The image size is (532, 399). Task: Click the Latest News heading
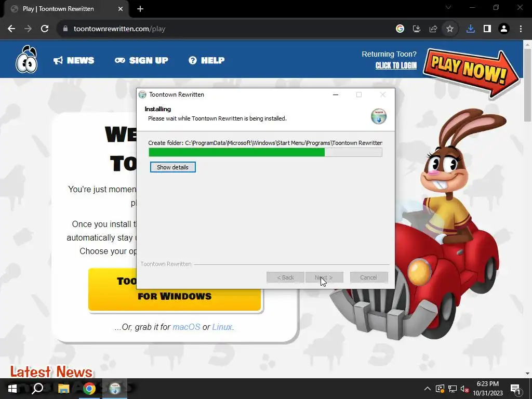(x=51, y=372)
